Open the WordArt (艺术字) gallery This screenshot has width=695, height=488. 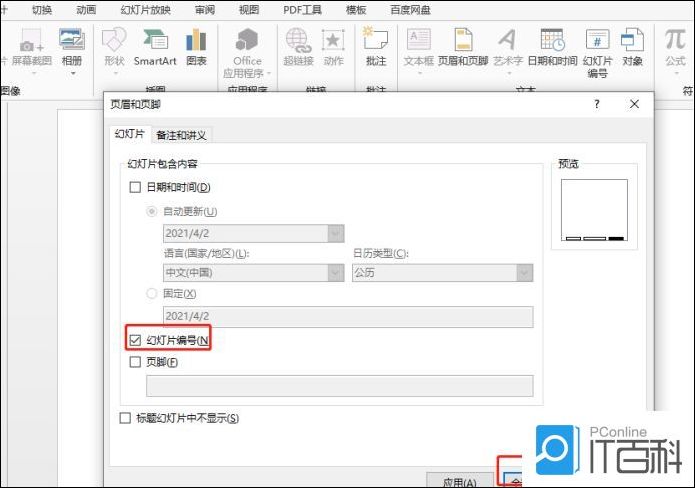tap(508, 49)
